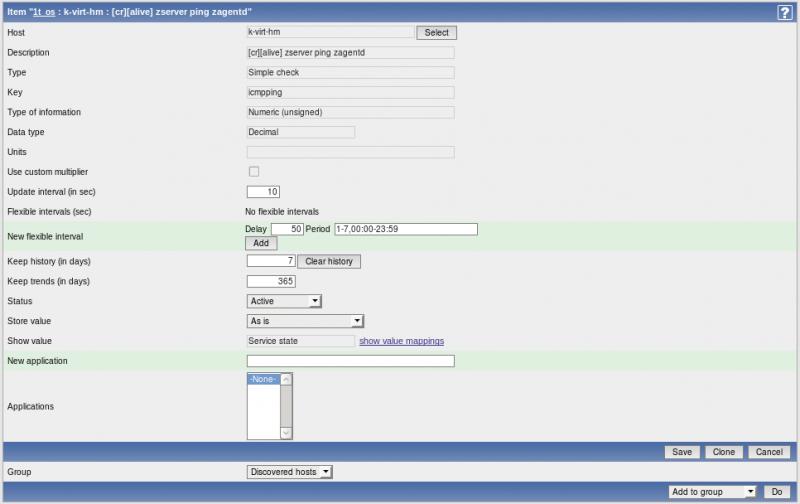Click Period field with 1-7,00:00-23:59
Viewport: 800px width, 504px height.
click(406, 229)
